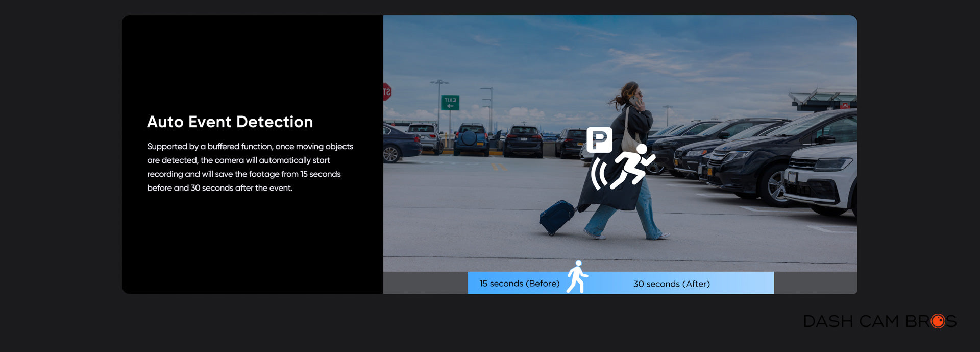Image resolution: width=980 pixels, height=352 pixels.
Task: Click the gray timeline area left of the blue bar
Action: 425,283
